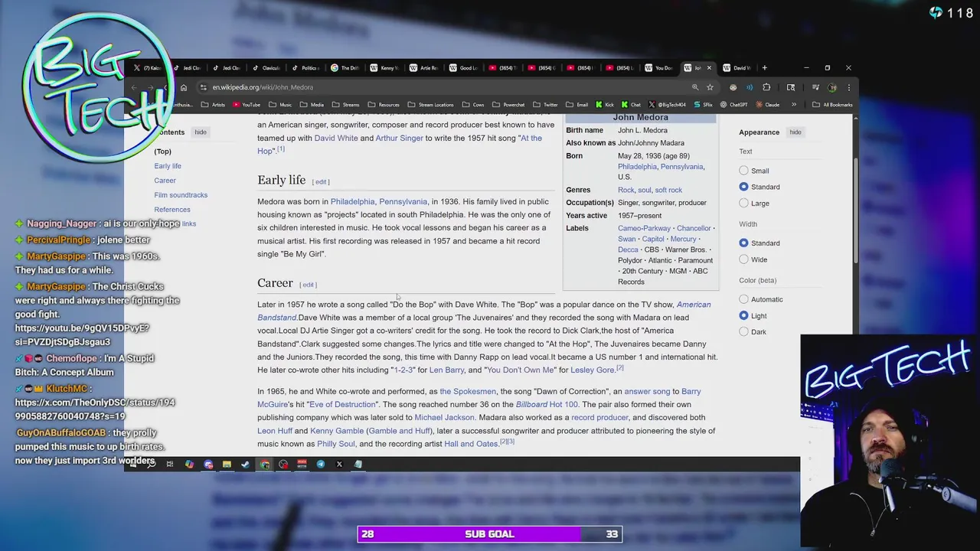The height and width of the screenshot is (551, 980).
Task: Expand the bookmarks overflow chevron
Action: click(x=794, y=105)
